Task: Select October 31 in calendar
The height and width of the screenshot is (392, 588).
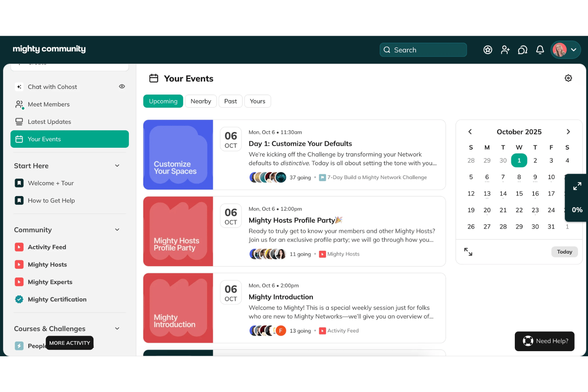Action: pyautogui.click(x=551, y=227)
